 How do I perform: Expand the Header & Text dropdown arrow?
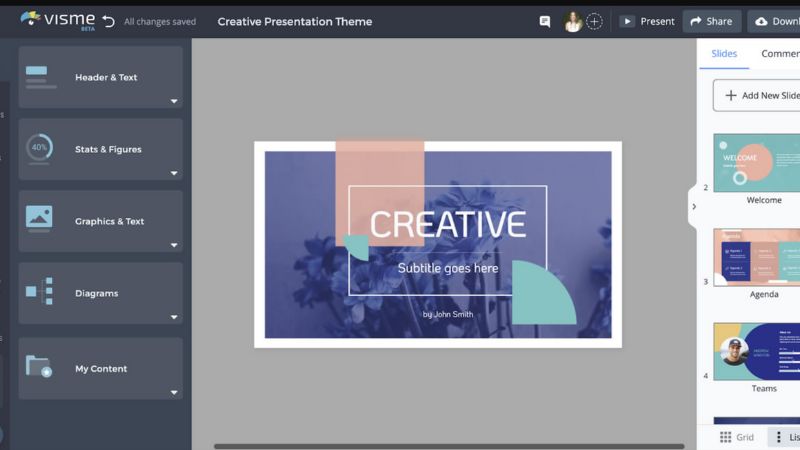[x=174, y=101]
